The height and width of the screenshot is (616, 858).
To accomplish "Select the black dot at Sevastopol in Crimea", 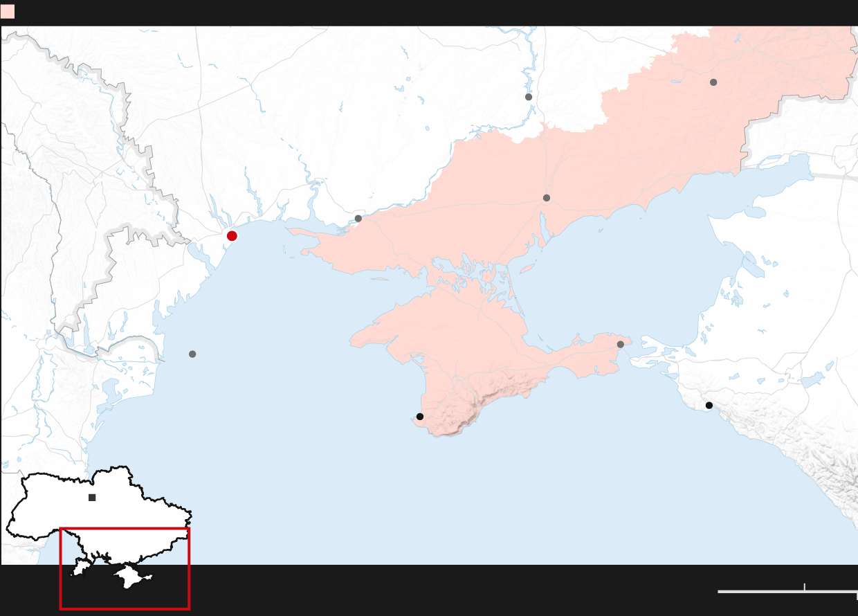I will (x=420, y=417).
